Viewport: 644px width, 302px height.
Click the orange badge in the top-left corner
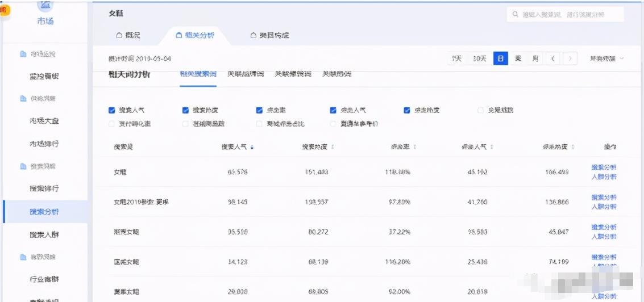point(4,10)
